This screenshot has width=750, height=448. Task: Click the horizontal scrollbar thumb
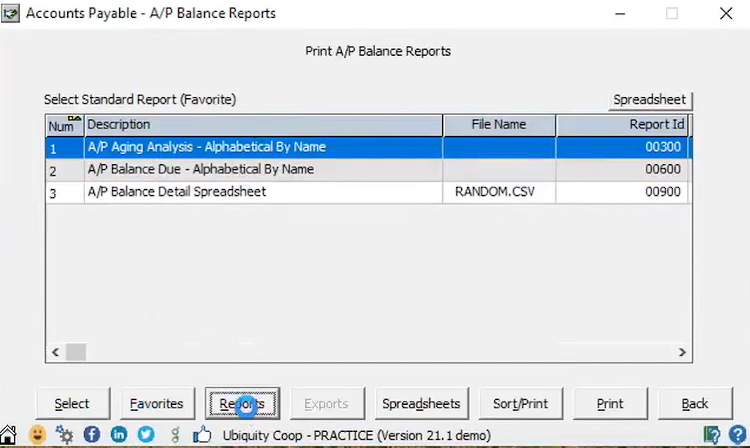(x=76, y=352)
